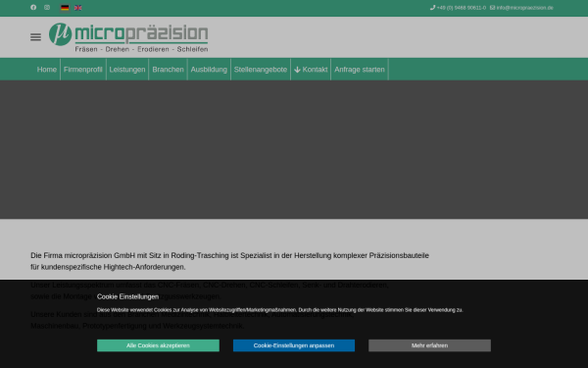Open Stellenangebote in the navigation

[x=261, y=70]
